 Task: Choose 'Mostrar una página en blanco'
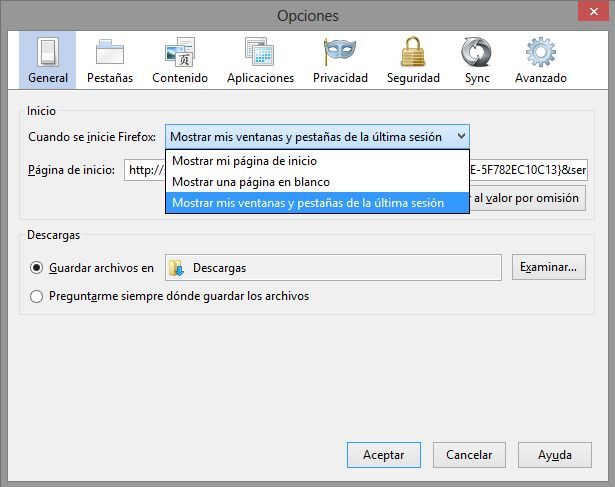click(x=317, y=182)
